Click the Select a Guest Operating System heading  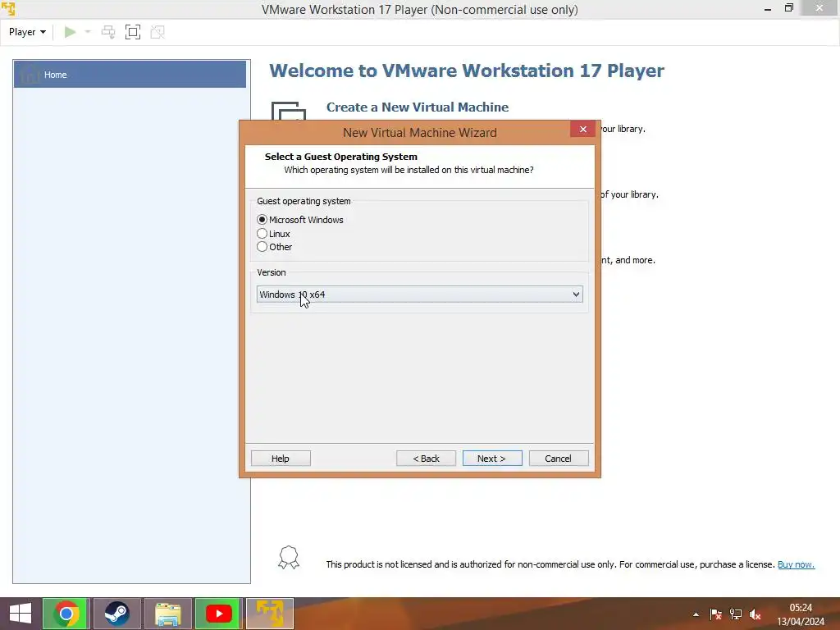(340, 157)
